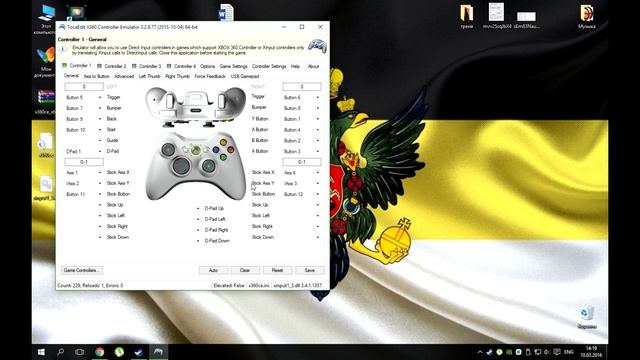Launch Google Chrome from the taskbar

tap(99, 352)
